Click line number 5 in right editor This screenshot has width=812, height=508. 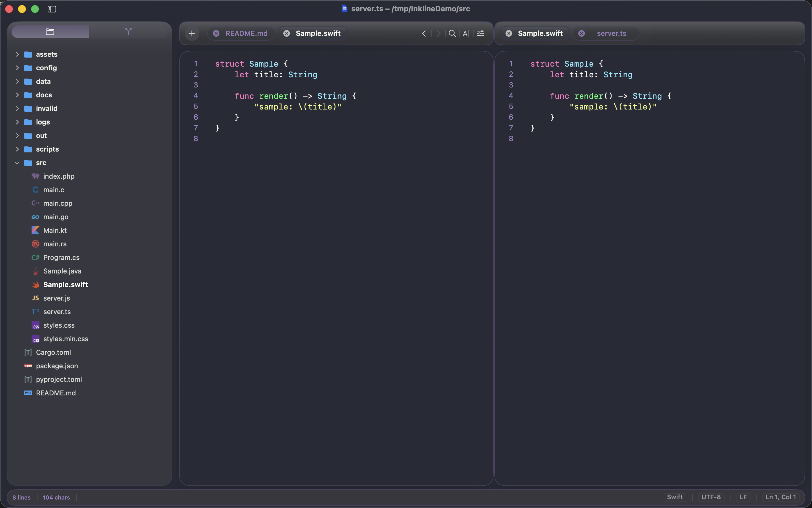pyautogui.click(x=511, y=106)
